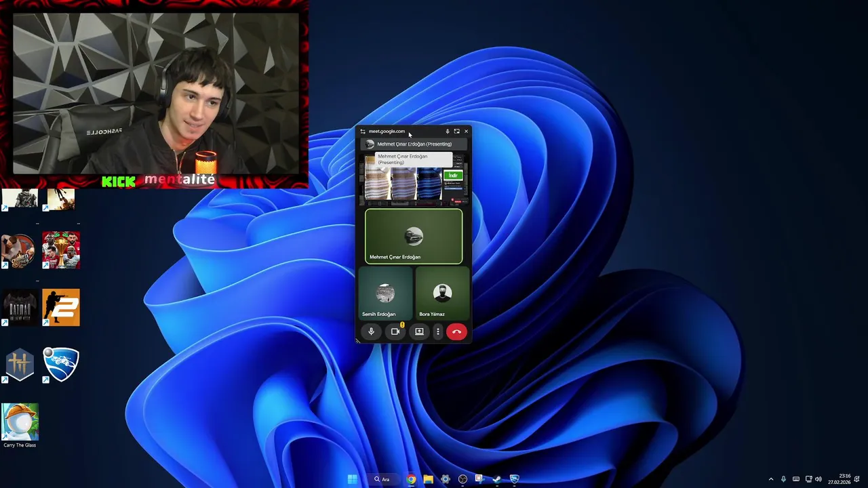Open the hexagonal gold-emblem game shortcut

click(x=20, y=365)
